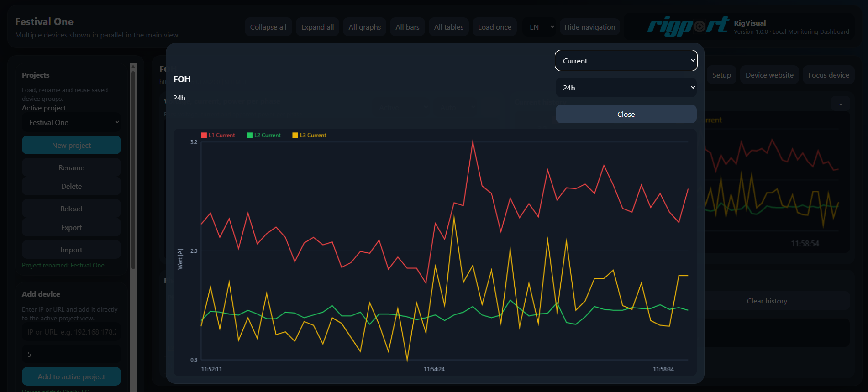The image size is (868, 392).
Task: Toggle L1 Current series in chart legend
Action: click(218, 136)
